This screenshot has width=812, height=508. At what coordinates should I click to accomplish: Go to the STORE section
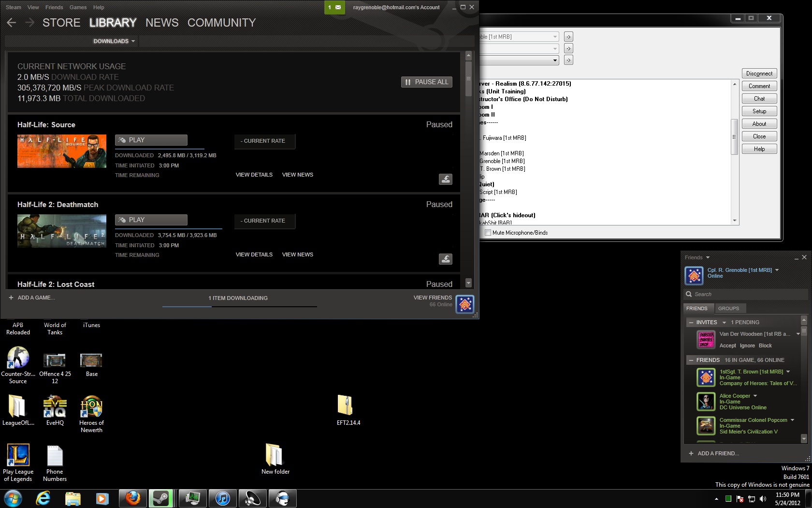(x=61, y=23)
